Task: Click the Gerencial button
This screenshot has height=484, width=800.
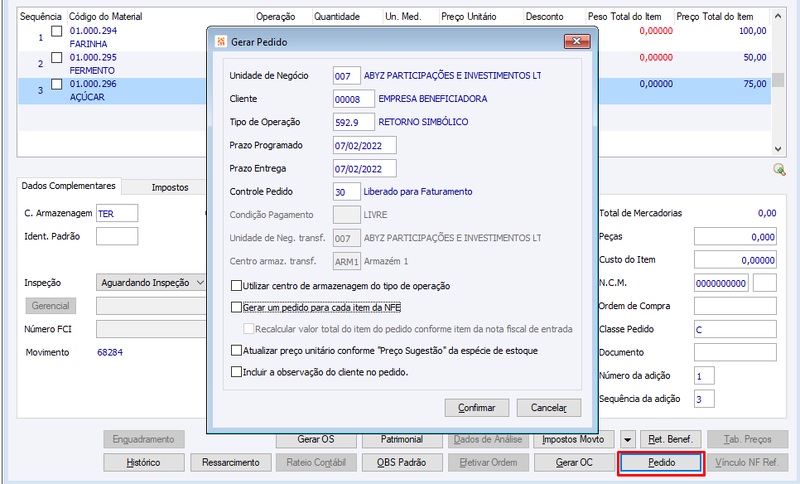Action: pyautogui.click(x=51, y=306)
